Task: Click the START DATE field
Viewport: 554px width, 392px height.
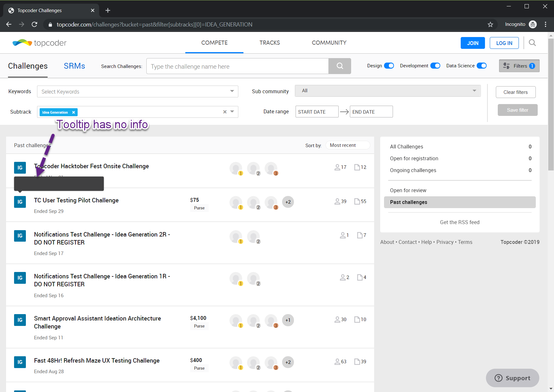Action: coord(317,112)
